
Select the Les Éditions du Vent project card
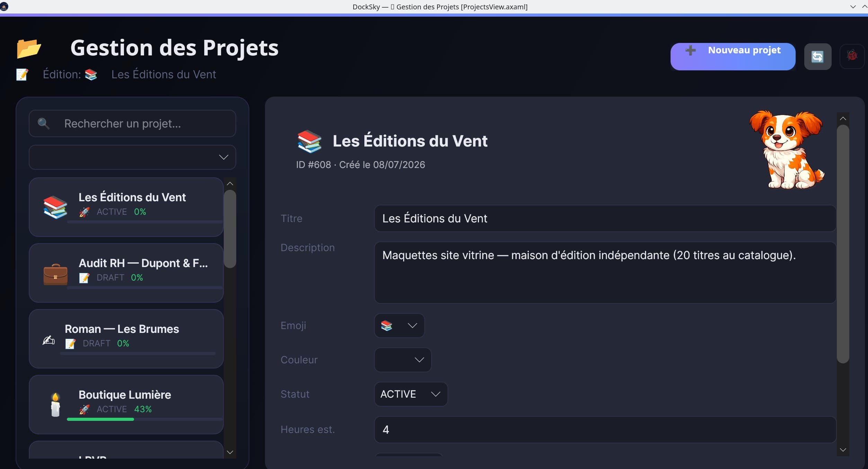pos(126,207)
